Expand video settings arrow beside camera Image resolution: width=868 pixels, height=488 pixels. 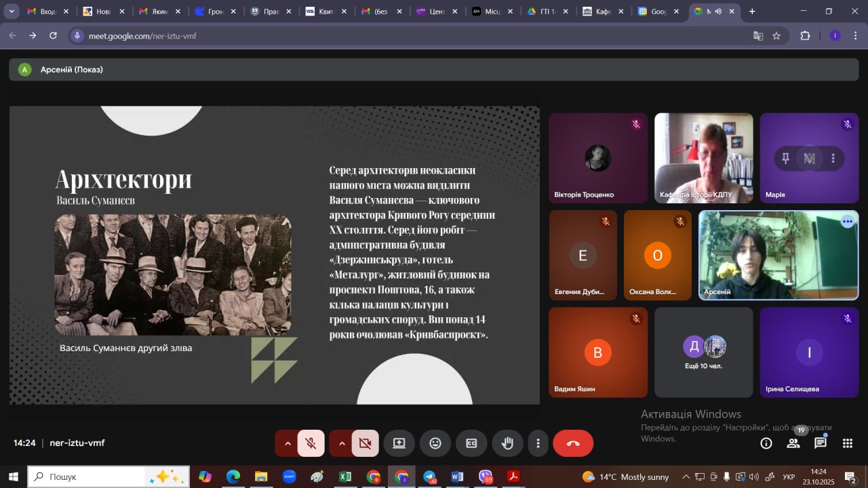coord(342,443)
